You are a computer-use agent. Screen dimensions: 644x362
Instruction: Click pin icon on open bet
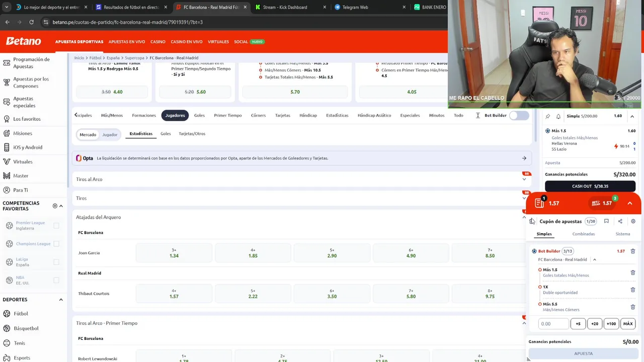548,116
